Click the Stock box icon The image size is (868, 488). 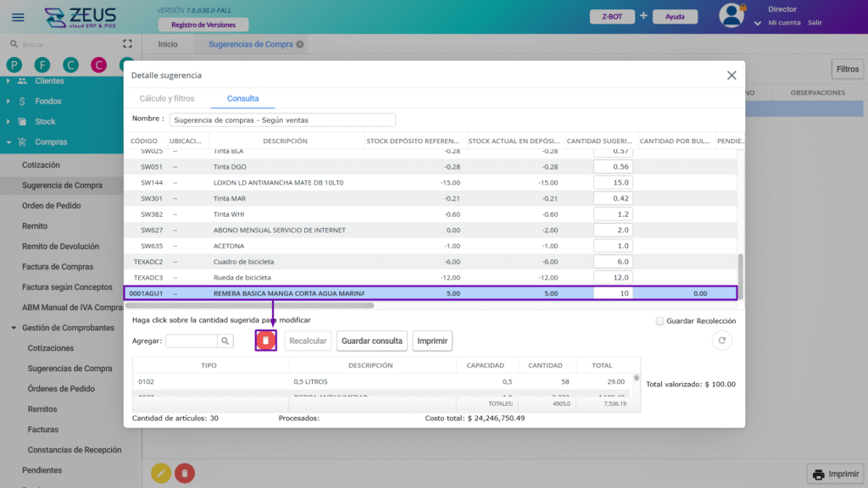point(22,122)
